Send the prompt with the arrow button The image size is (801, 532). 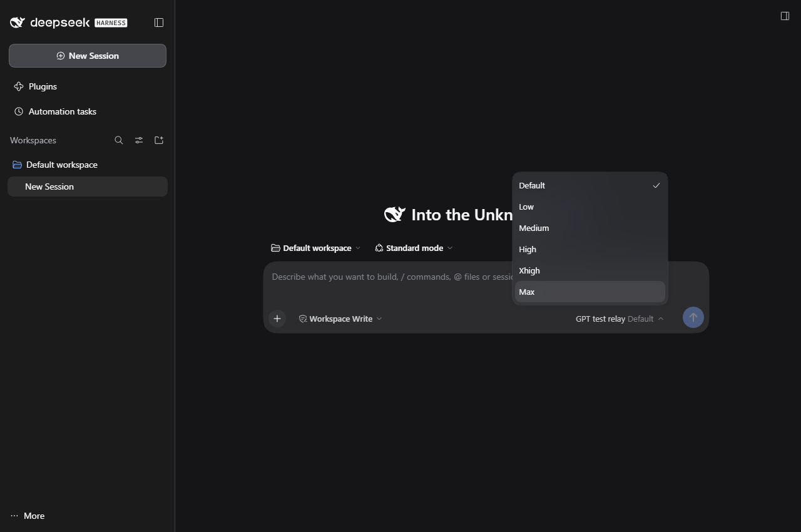pyautogui.click(x=693, y=317)
